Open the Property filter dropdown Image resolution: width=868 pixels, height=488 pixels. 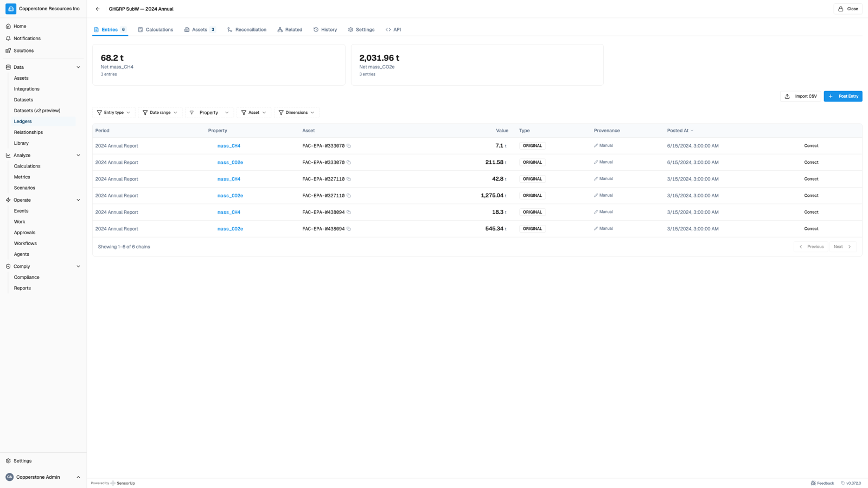click(209, 113)
